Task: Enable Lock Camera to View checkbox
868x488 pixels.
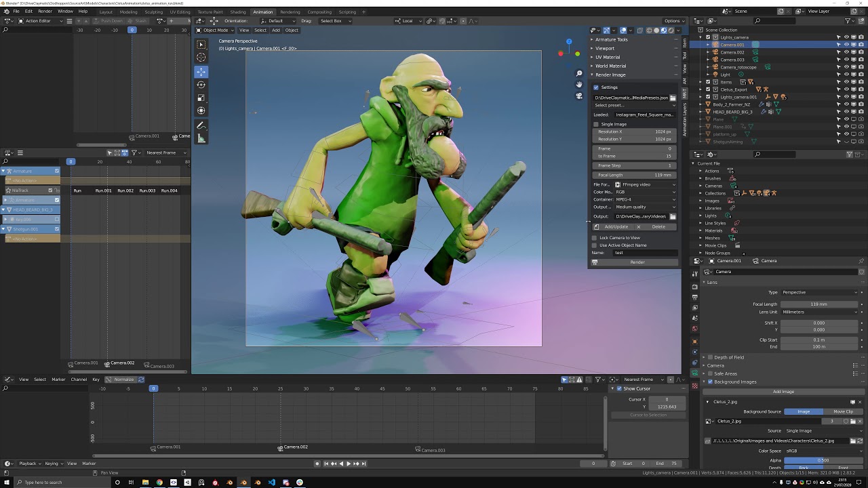Action: [595, 238]
